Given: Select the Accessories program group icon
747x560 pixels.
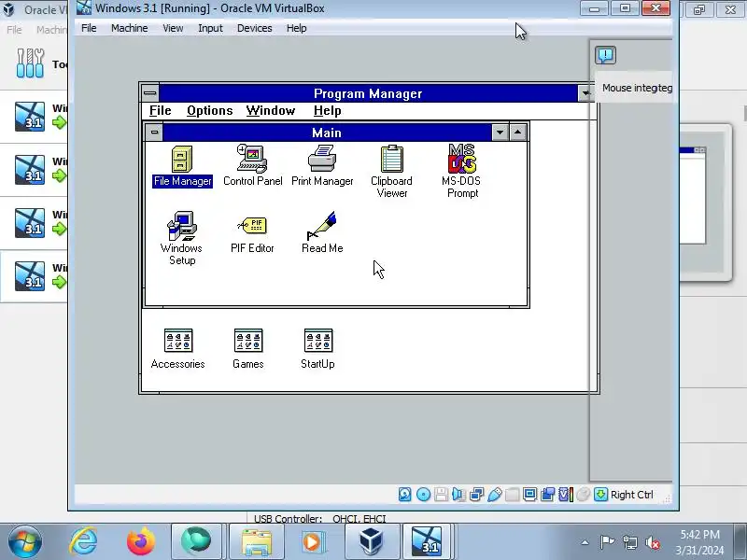Looking at the screenshot, I should click(177, 348).
